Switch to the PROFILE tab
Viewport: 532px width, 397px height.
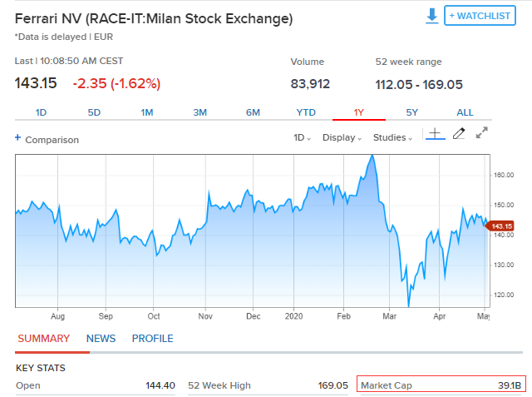click(153, 339)
